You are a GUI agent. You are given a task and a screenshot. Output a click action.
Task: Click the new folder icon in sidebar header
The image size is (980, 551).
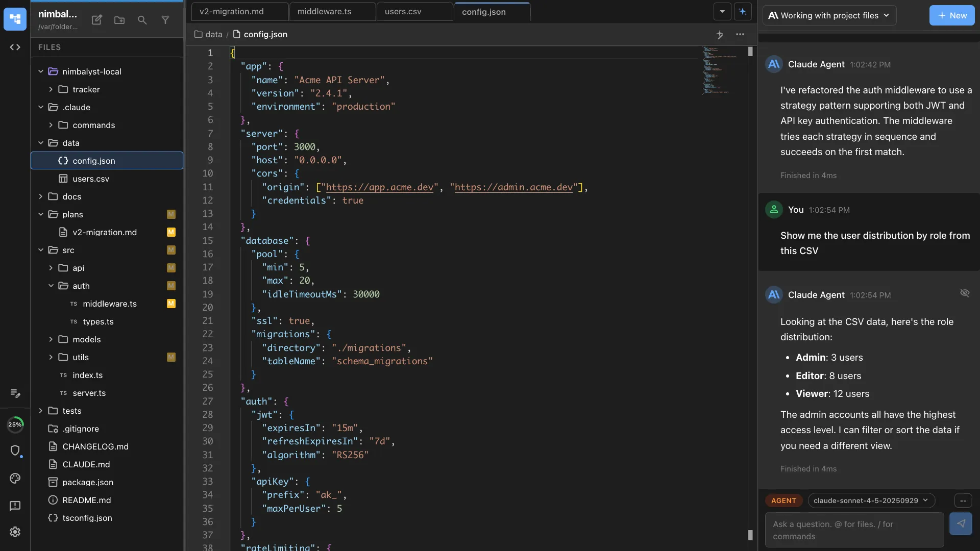click(x=119, y=20)
